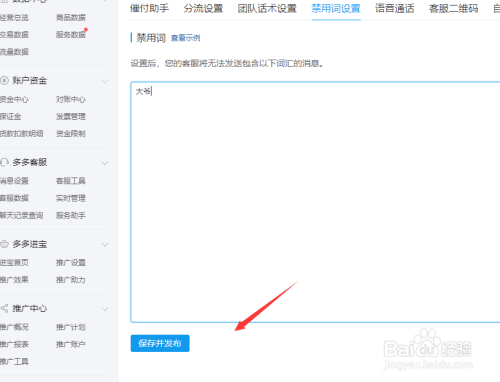Open 客服工具
Image resolution: width=500 pixels, height=382 pixels.
(71, 181)
